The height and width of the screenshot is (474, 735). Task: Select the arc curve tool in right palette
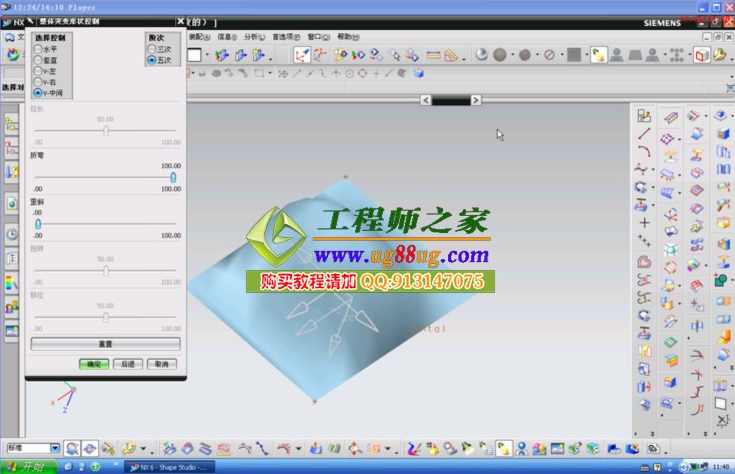(x=644, y=151)
